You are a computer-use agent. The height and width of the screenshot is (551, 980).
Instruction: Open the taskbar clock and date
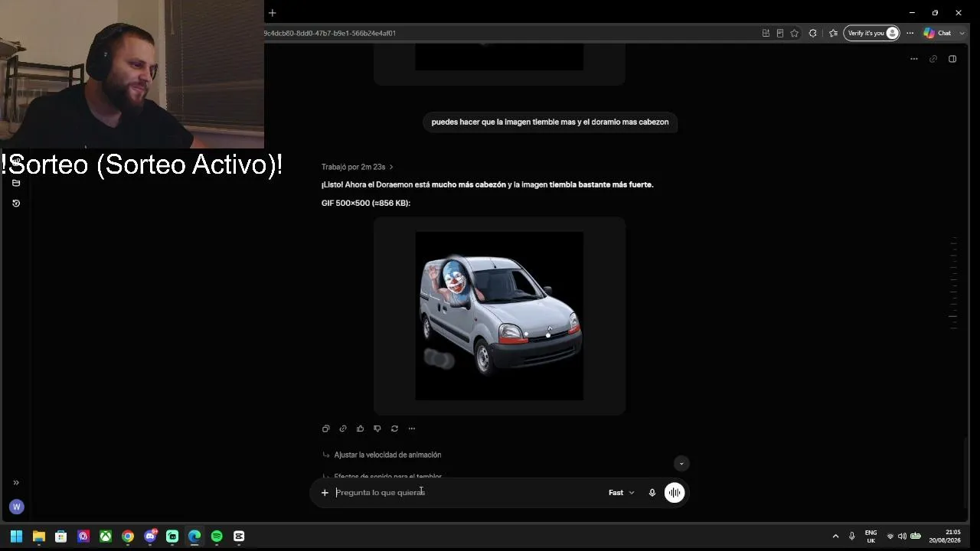click(x=945, y=536)
